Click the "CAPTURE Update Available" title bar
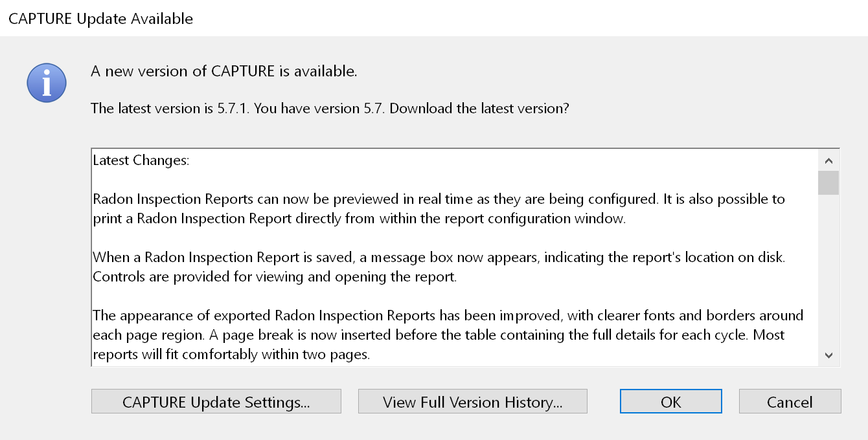Screen dimensions: 868x440 [x=100, y=18]
